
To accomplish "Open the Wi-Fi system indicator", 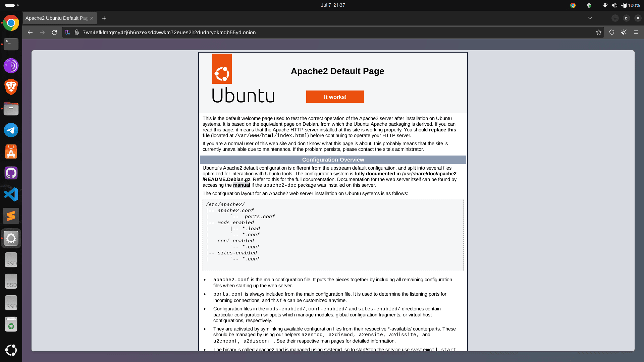I will [x=605, y=5].
